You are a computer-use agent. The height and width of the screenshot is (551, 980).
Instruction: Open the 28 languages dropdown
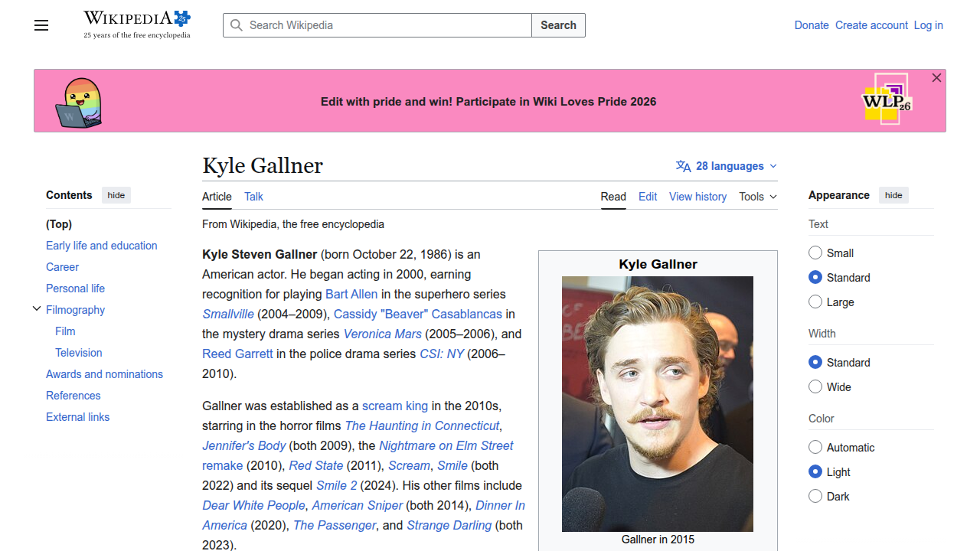727,166
